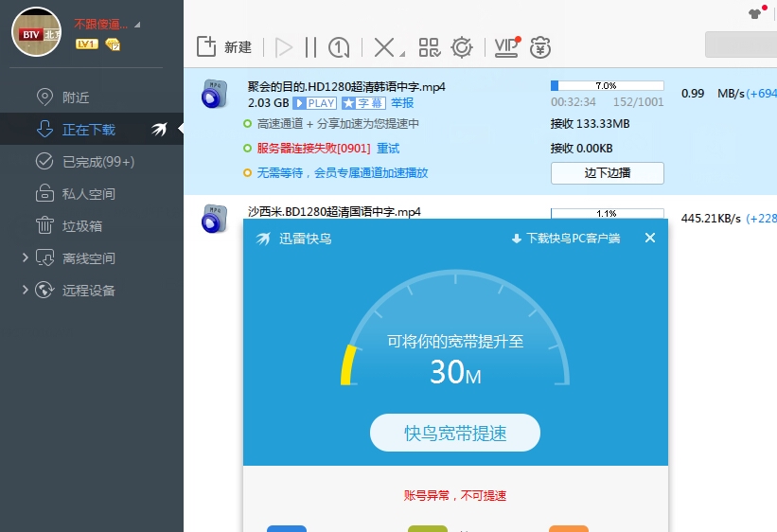Screen dimensions: 777x532
Task: Click the search box in the toolbar
Action: click(741, 44)
